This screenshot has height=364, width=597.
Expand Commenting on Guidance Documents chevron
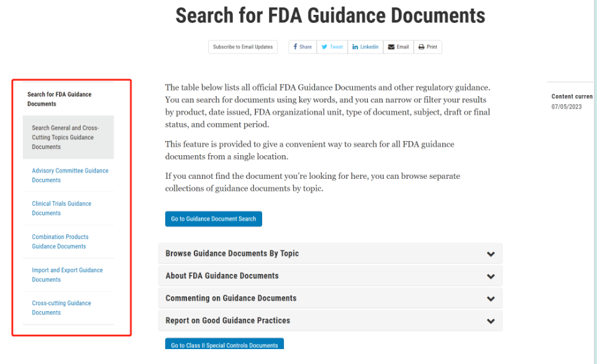coord(491,299)
